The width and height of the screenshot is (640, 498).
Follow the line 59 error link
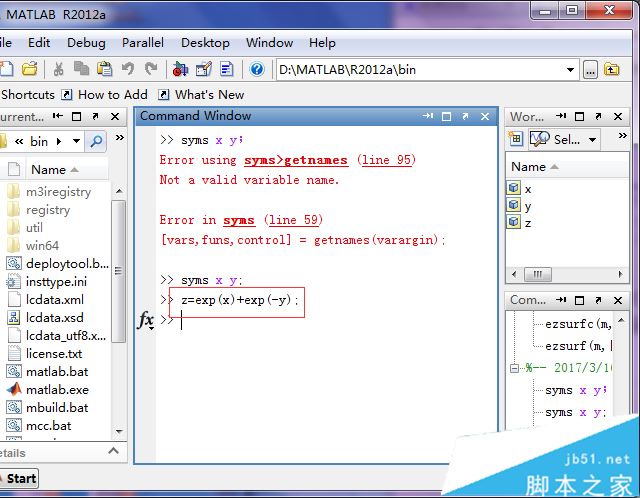click(x=293, y=220)
